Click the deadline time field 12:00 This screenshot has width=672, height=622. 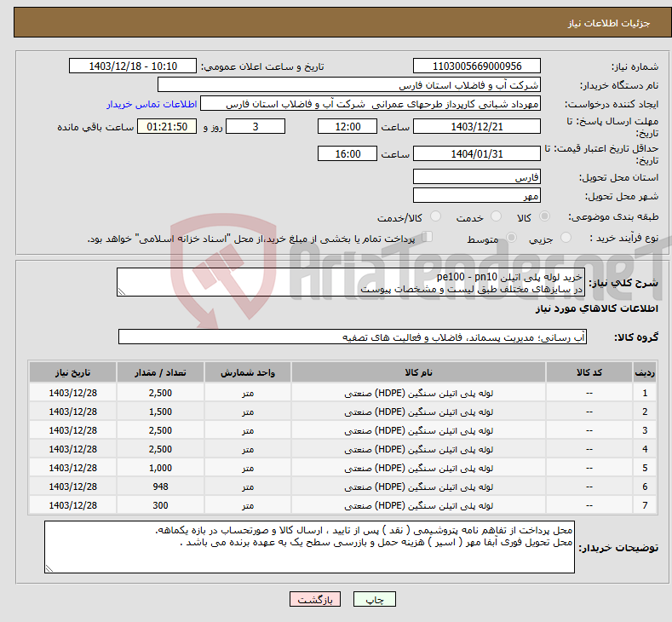coord(347,126)
